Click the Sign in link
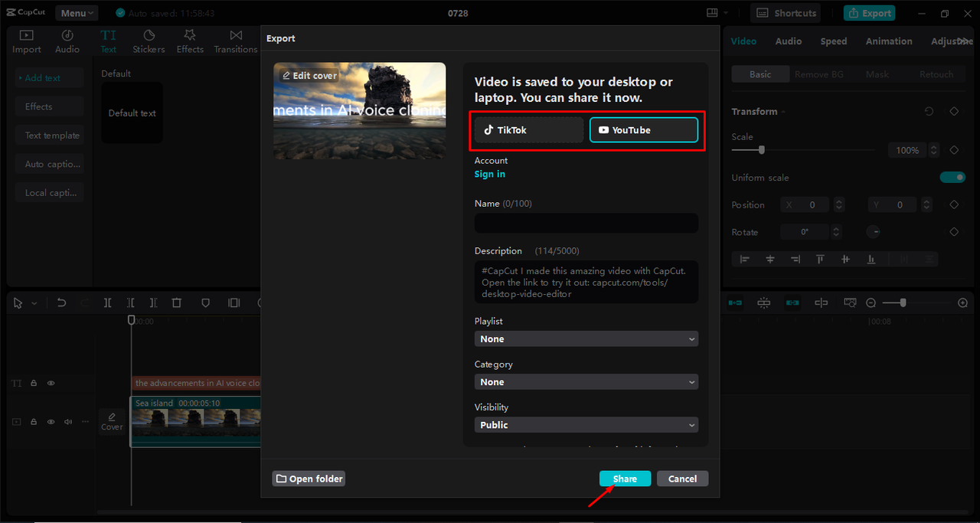The image size is (980, 523). [x=489, y=175]
